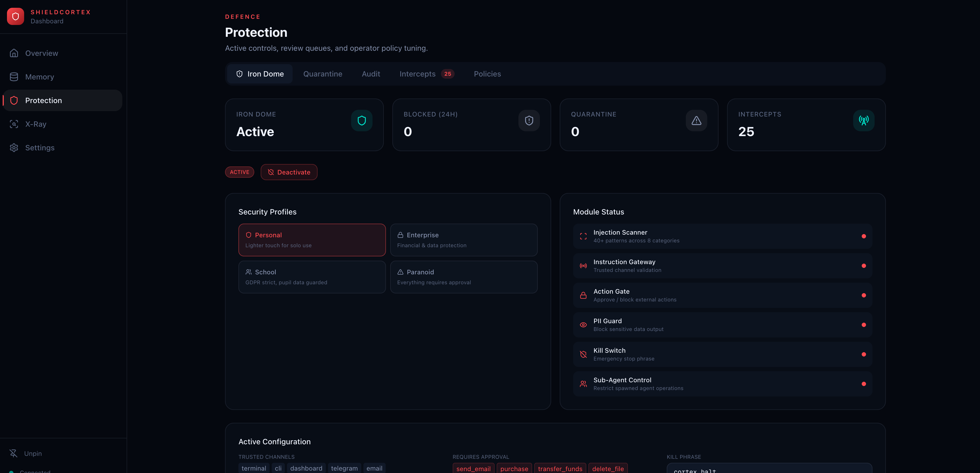Click the Blocked (24h) shield alert icon
This screenshot has height=473, width=980.
(529, 121)
